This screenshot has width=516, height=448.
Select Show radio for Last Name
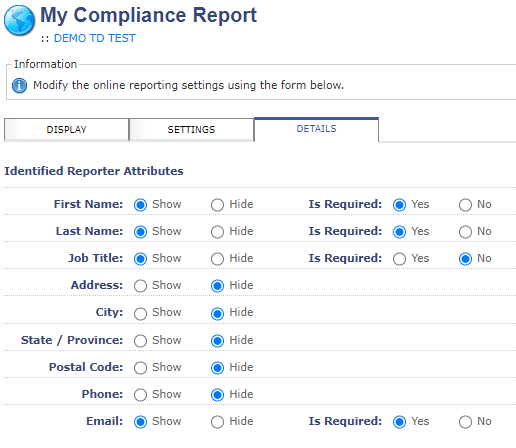pyautogui.click(x=140, y=232)
